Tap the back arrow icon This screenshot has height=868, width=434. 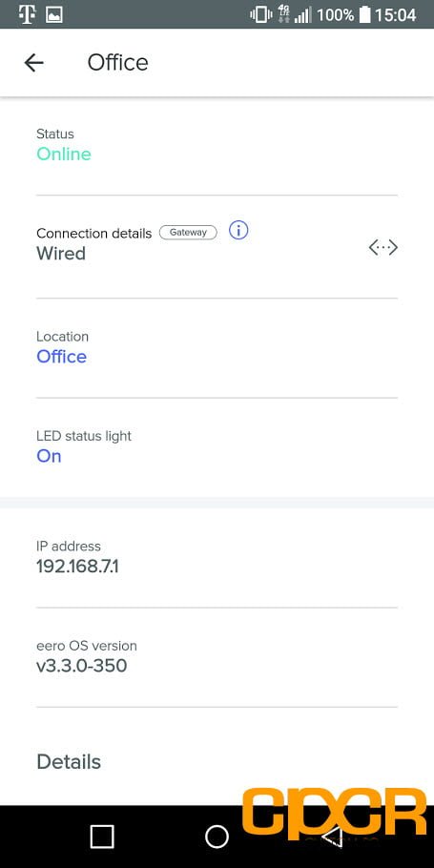click(33, 63)
